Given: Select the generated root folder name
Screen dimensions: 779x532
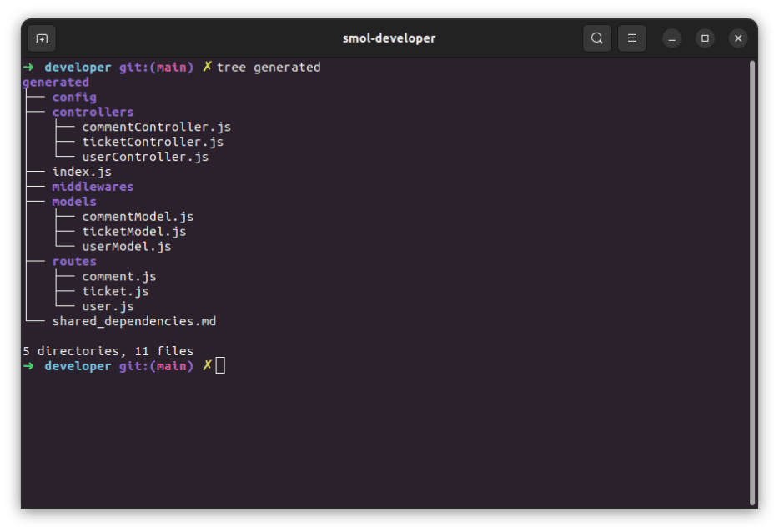Looking at the screenshot, I should coord(55,82).
